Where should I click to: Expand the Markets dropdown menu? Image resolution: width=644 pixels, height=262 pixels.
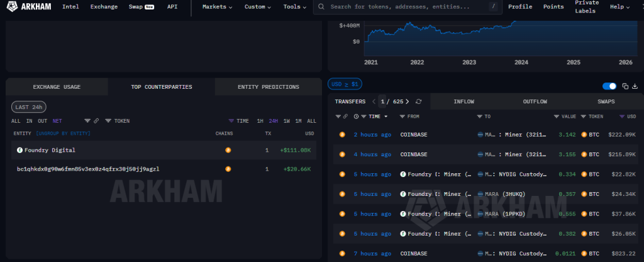tap(217, 6)
